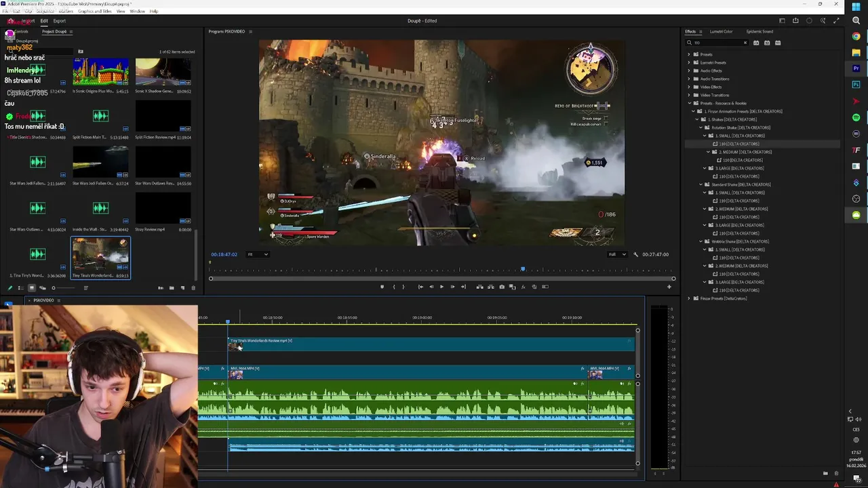Toggle Comparison View in Program monitor
The width and height of the screenshot is (868, 488).
pos(513,287)
